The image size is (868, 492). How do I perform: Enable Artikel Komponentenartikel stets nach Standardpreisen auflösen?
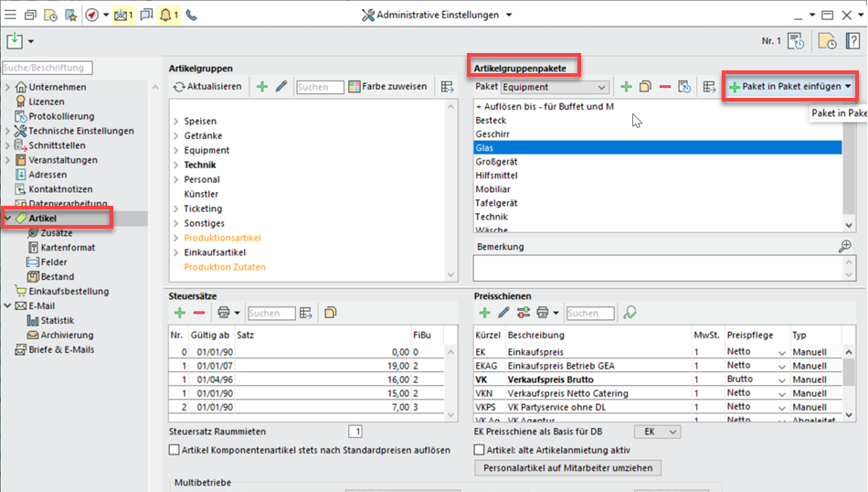coord(175,450)
